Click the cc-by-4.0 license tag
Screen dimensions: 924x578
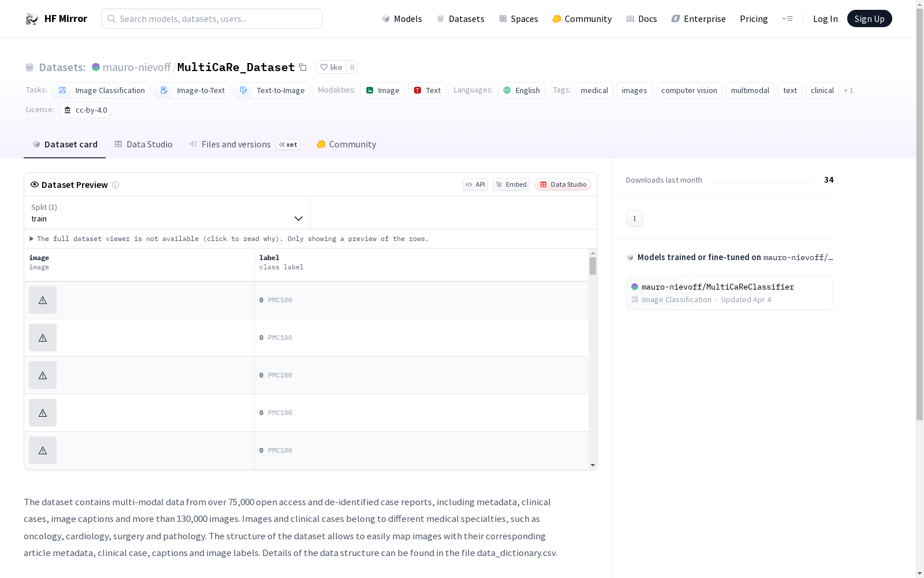click(86, 110)
